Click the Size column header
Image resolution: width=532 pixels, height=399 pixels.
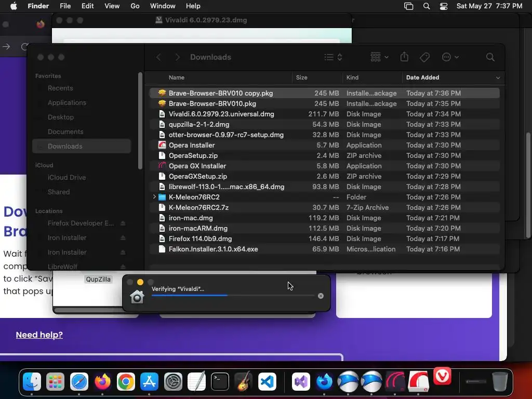tap(302, 78)
